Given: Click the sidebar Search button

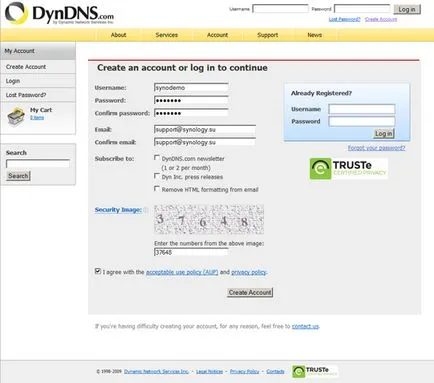Looking at the screenshot, I should (x=18, y=176).
